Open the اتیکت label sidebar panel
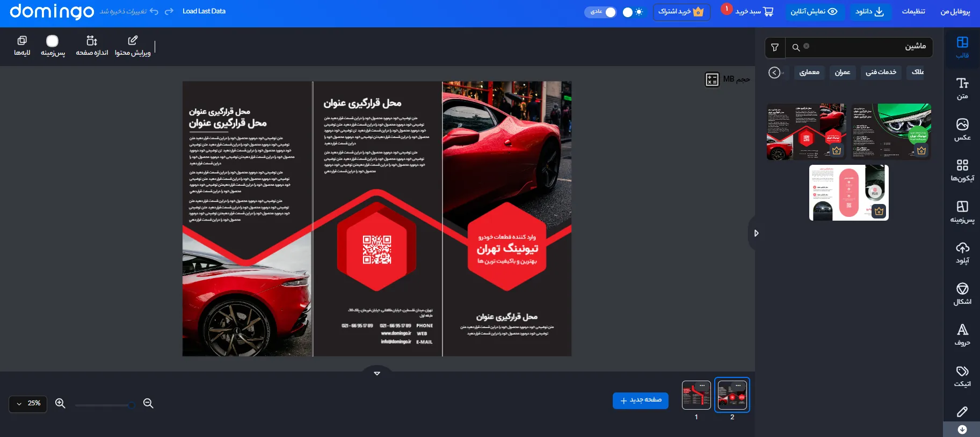Screen dimensions: 980x437 click(x=962, y=376)
